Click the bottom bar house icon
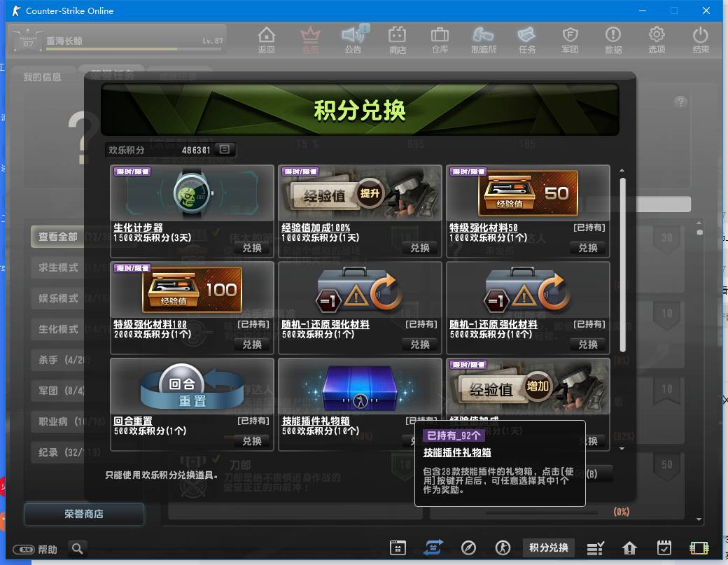The height and width of the screenshot is (565, 728). [629, 548]
